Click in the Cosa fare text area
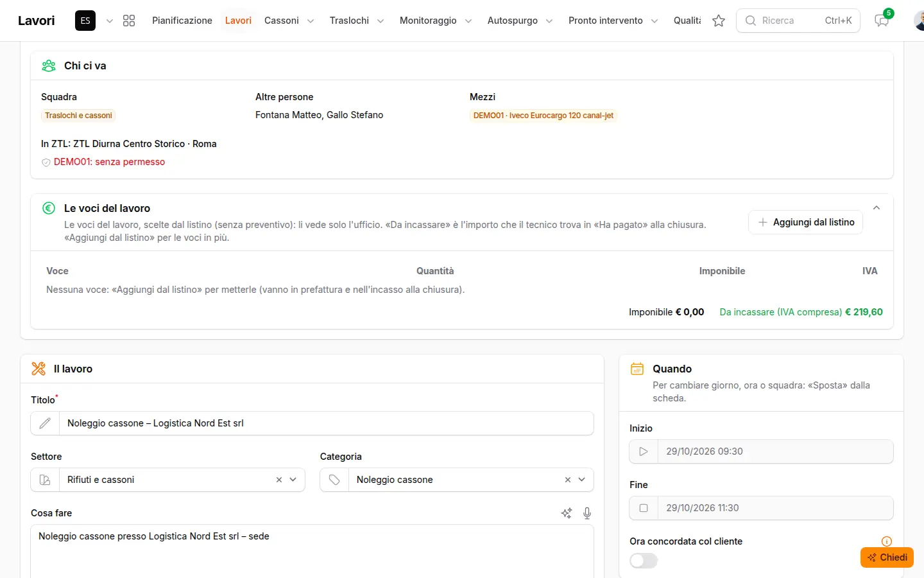The width and height of the screenshot is (924, 578). (312, 551)
